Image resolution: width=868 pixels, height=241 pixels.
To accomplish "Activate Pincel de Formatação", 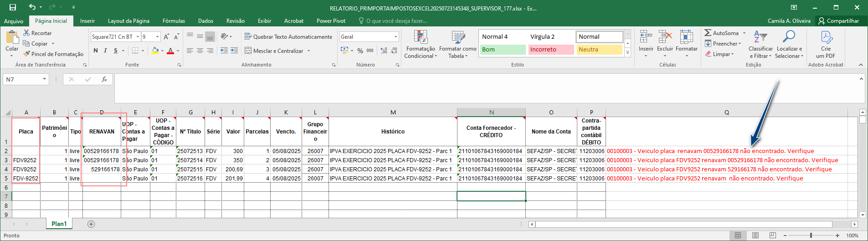I will pos(53,54).
